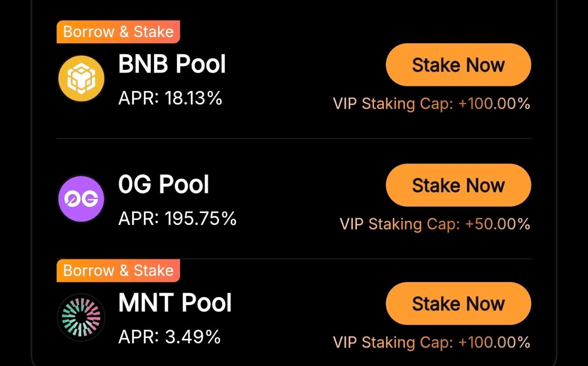588x366 pixels.
Task: Select the MNT APR 3.49% text
Action: click(x=170, y=337)
